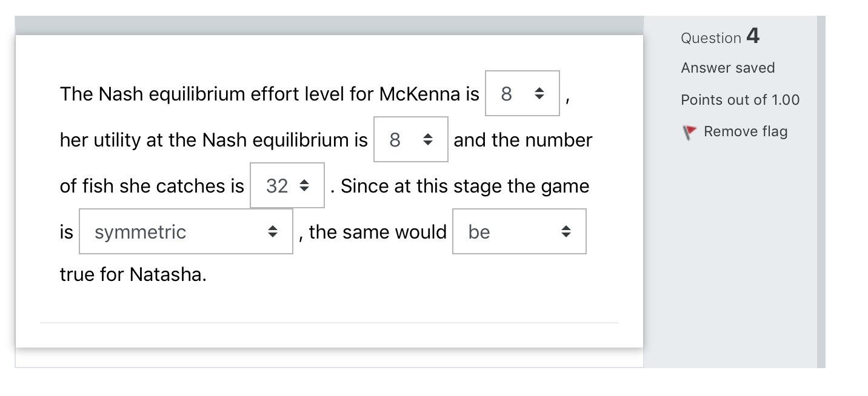Click the text 'true for Natasha.'
This screenshot has height=396, width=868.
133,275
